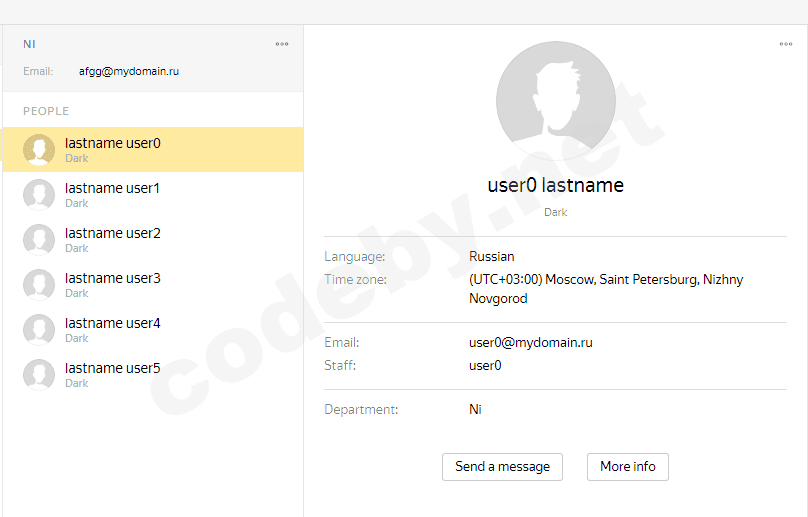Select lastname user3 in people list

112,279
